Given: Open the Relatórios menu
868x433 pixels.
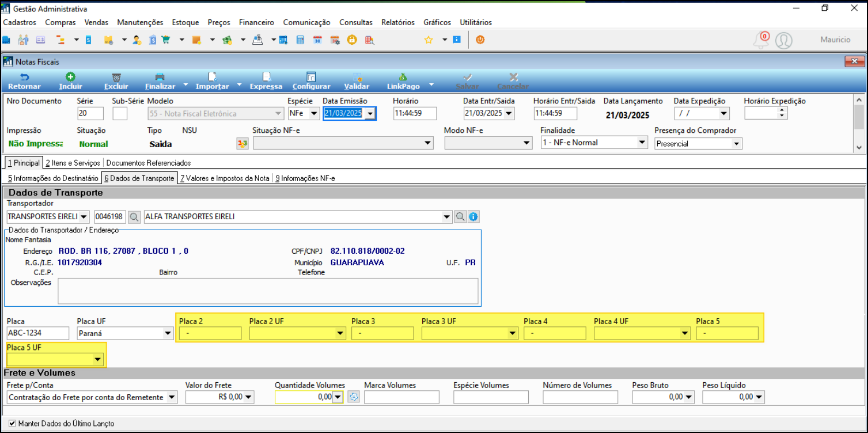Looking at the screenshot, I should 398,22.
